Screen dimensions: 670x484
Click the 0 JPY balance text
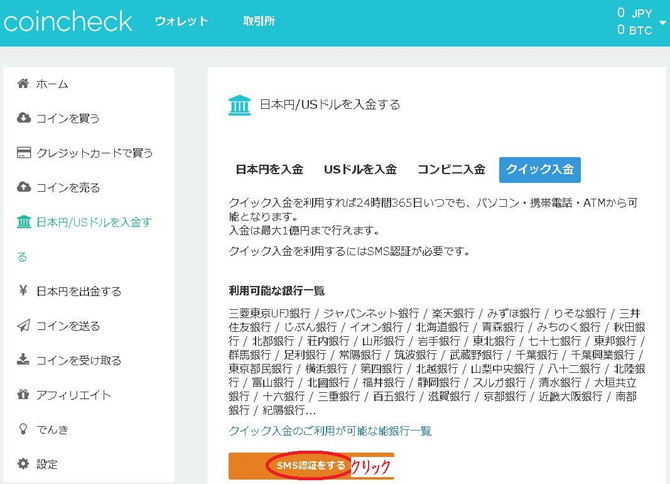(x=635, y=13)
